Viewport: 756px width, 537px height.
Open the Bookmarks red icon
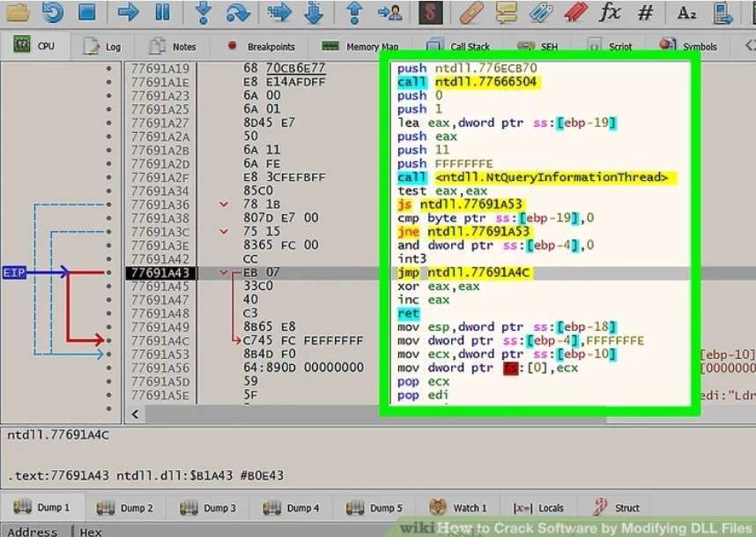click(x=575, y=12)
